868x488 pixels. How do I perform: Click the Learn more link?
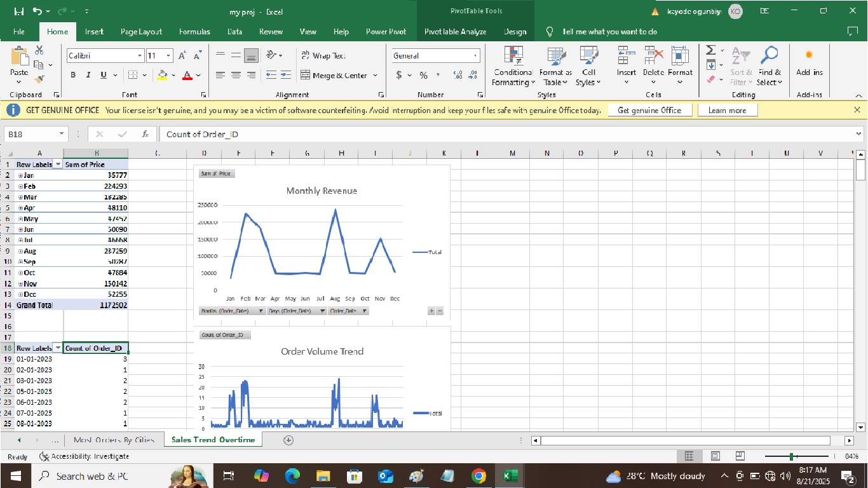pos(727,109)
